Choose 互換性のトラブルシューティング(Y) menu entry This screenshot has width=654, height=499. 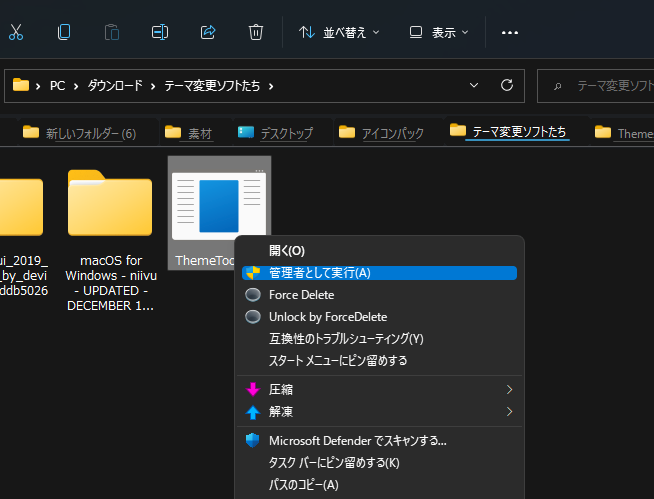point(379,339)
